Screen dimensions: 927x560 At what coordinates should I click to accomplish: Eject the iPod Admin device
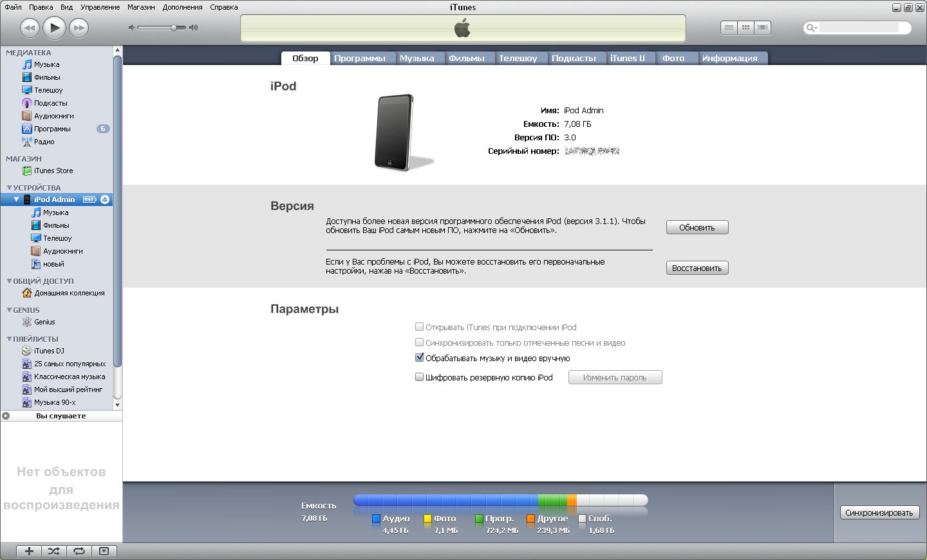pyautogui.click(x=105, y=200)
